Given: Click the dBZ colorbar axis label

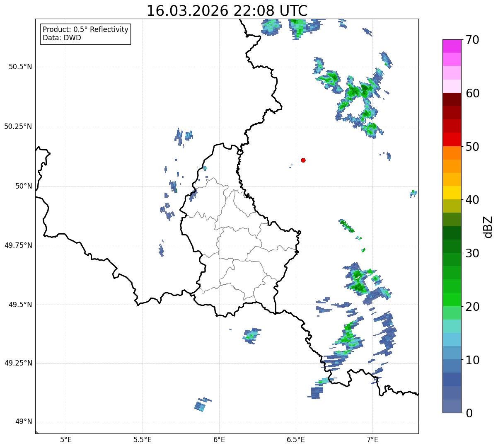Looking at the screenshot, I should (488, 227).
